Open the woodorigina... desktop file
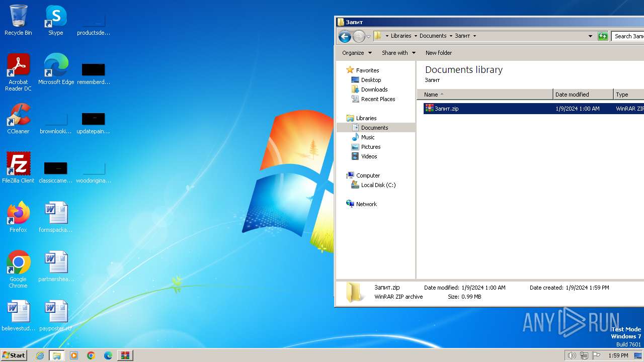Viewport: 644px width, 362px height. (x=94, y=171)
